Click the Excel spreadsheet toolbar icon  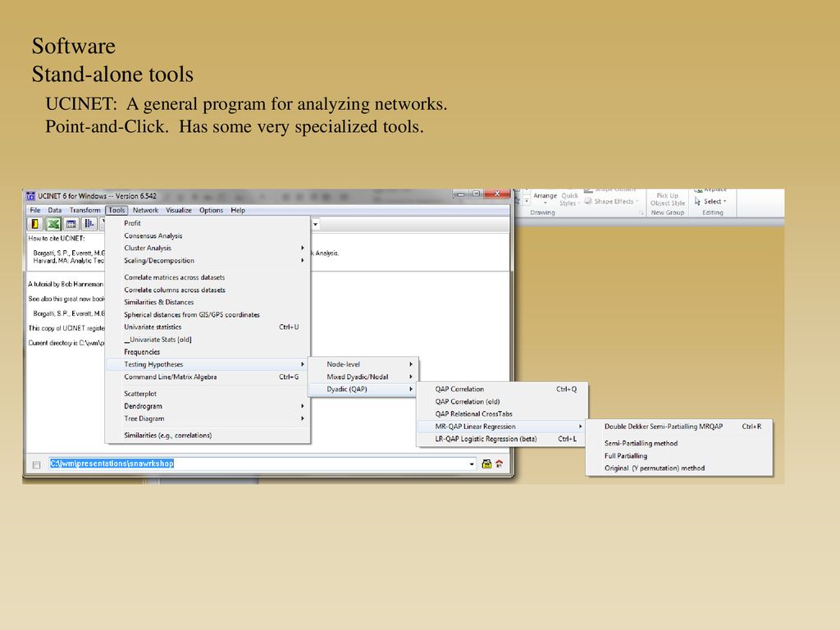[53, 224]
